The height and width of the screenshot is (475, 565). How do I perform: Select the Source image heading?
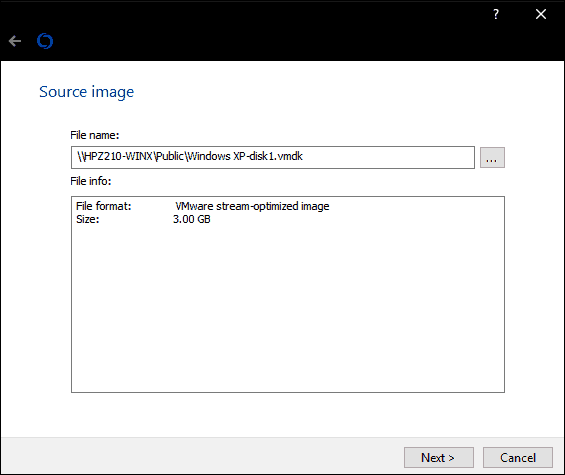pyautogui.click(x=86, y=92)
